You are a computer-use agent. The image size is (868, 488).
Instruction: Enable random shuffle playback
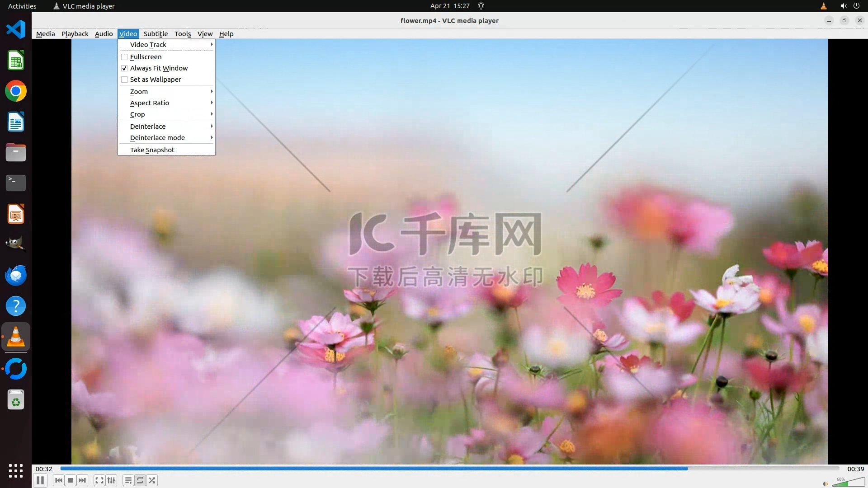coord(152,480)
